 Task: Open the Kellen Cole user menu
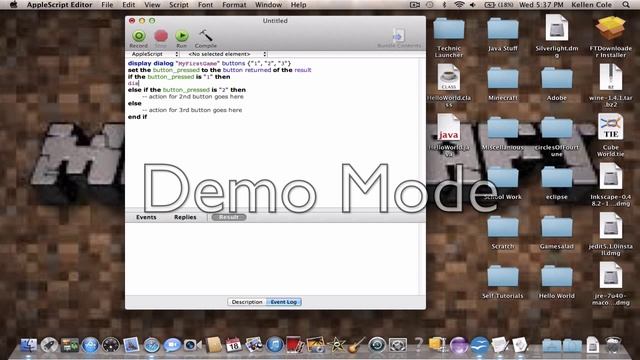pos(591,5)
